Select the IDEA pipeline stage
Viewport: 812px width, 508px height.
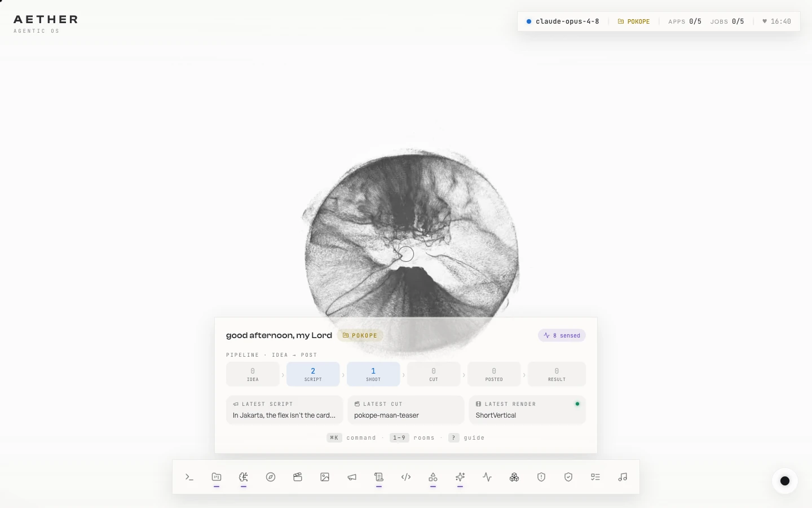(x=253, y=374)
